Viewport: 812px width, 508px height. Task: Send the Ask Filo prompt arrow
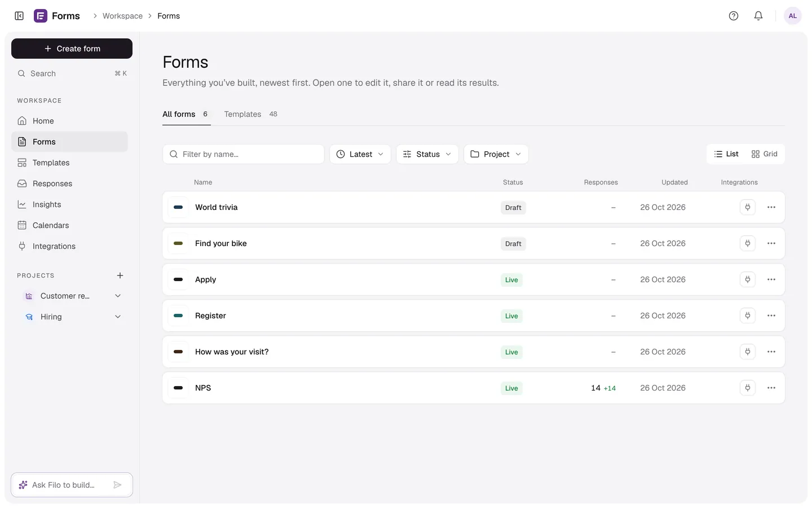click(117, 485)
